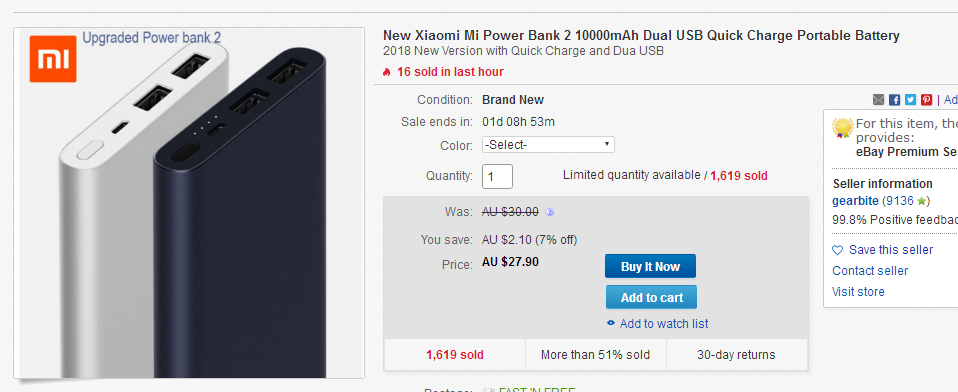Screen dimensions: 958x392
Task: Click the Add to cart button
Action: pyautogui.click(x=651, y=297)
